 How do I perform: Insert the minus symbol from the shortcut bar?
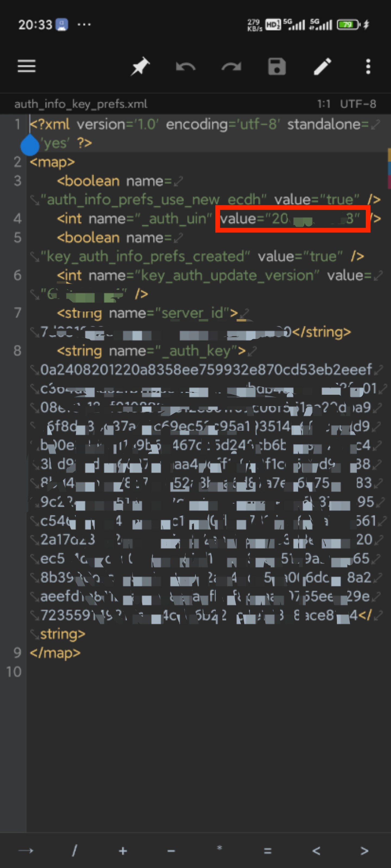[x=171, y=851]
